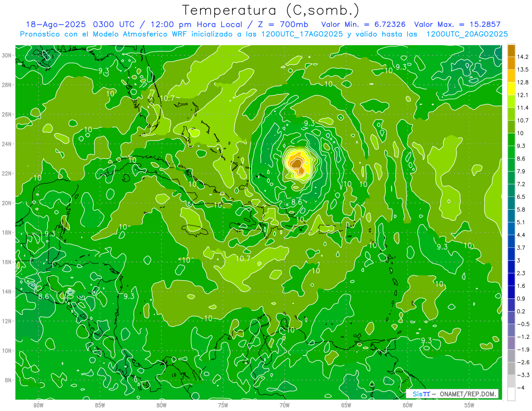Click the 28N latitude label

click(7, 85)
